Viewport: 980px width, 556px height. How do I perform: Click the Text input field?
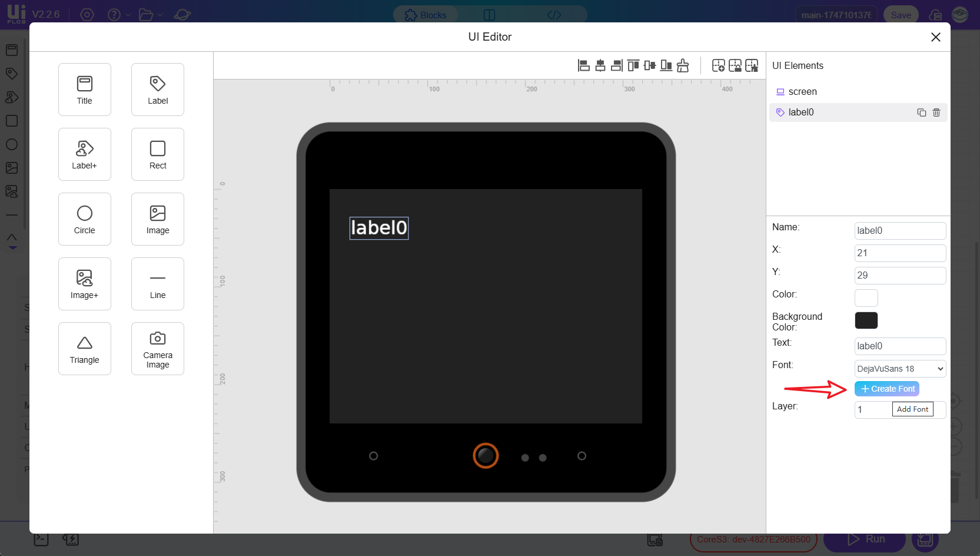900,346
